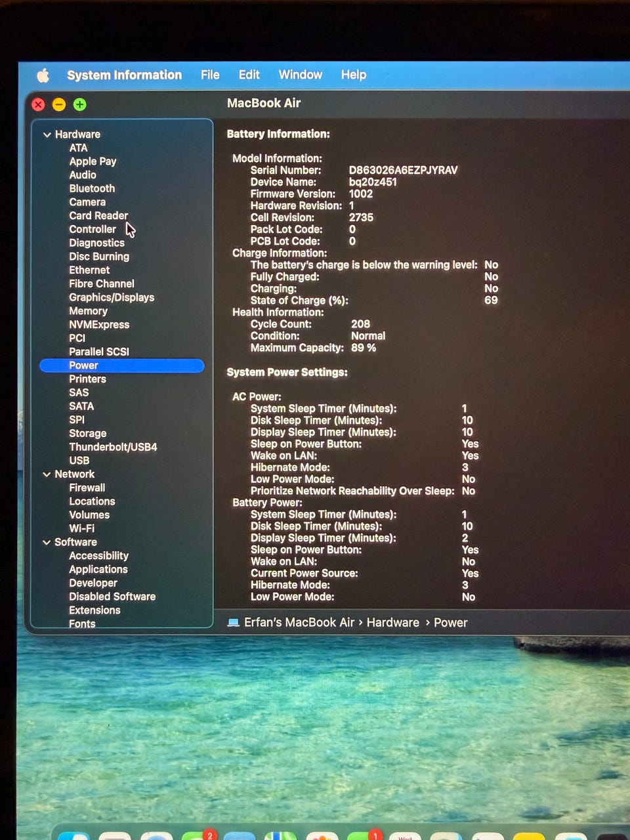Select SAS in the sidebar
Viewport: 630px width, 840px height.
point(79,393)
